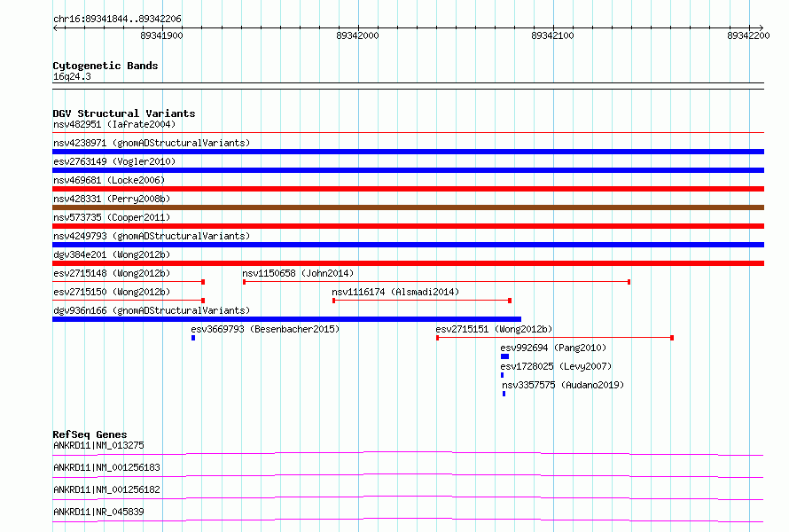Click the 89342200 ruler position label

click(748, 35)
